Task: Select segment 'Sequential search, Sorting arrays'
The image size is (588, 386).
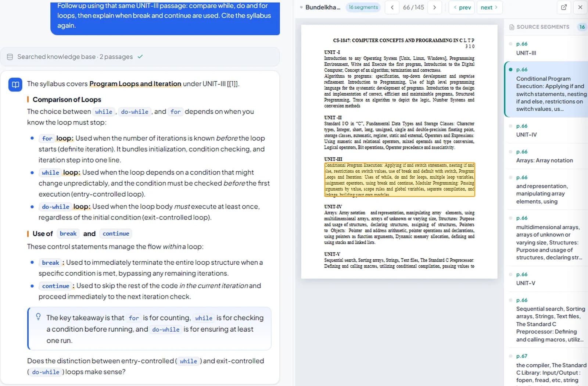Action: point(546,320)
